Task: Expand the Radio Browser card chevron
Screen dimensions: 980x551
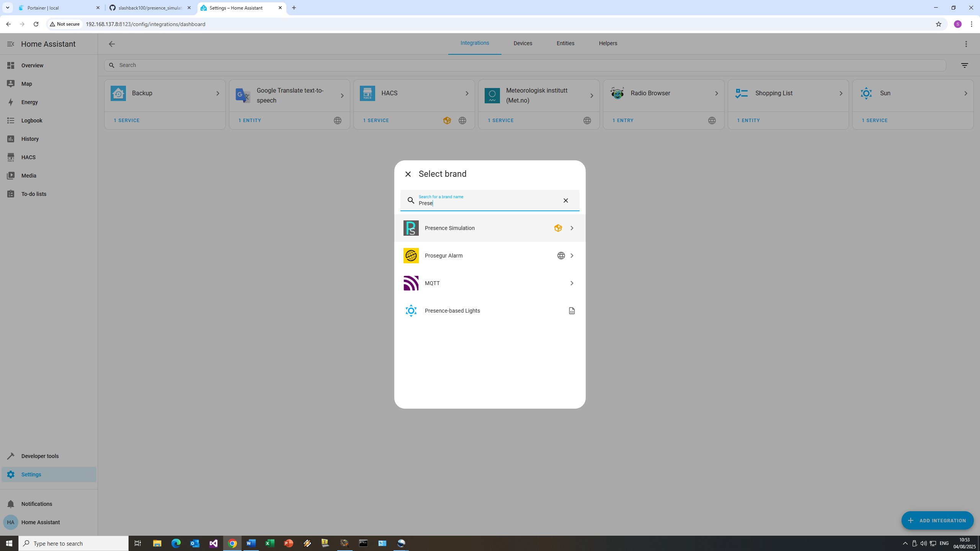Action: pyautogui.click(x=716, y=93)
